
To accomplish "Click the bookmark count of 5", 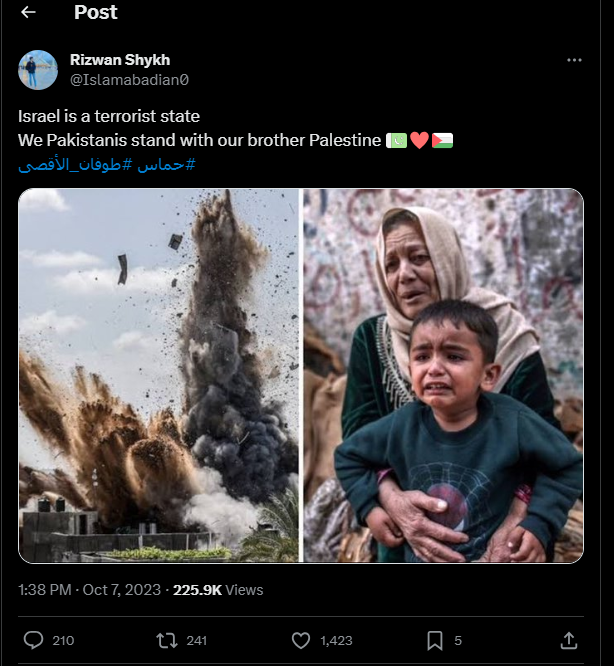I will click(x=458, y=640).
